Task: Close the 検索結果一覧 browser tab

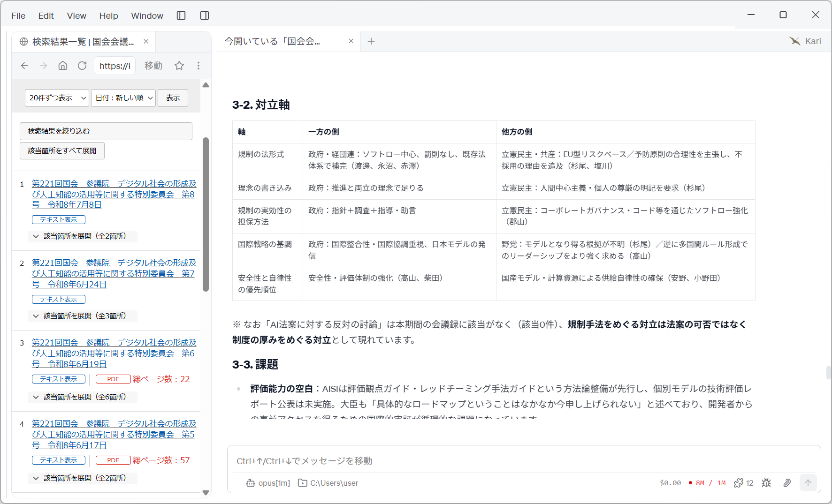Action: 146,41
